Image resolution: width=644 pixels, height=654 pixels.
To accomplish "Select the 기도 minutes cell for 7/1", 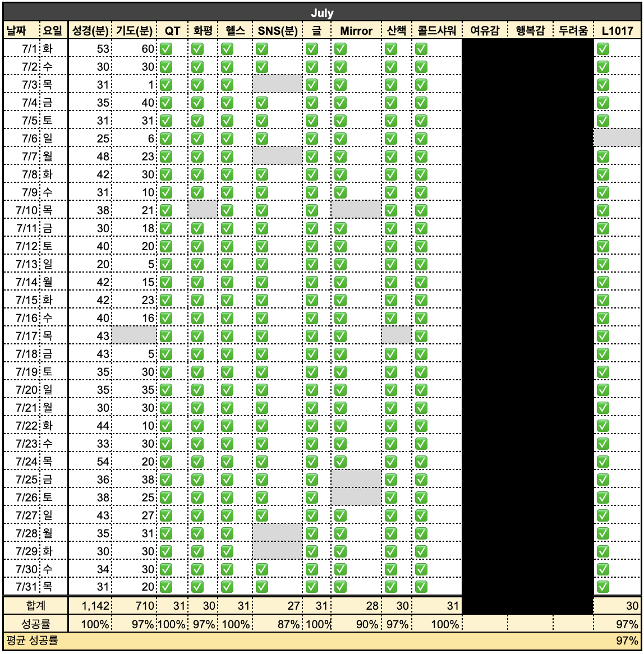I will (x=135, y=49).
